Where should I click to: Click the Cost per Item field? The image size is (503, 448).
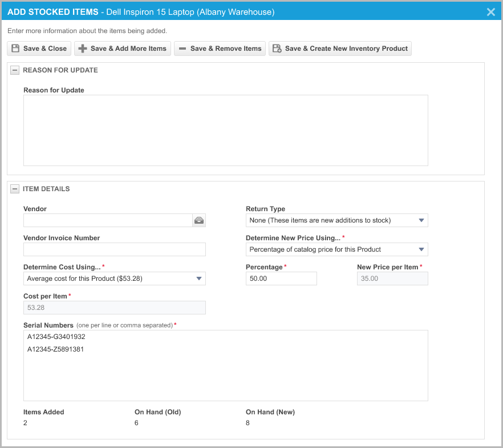pos(115,308)
